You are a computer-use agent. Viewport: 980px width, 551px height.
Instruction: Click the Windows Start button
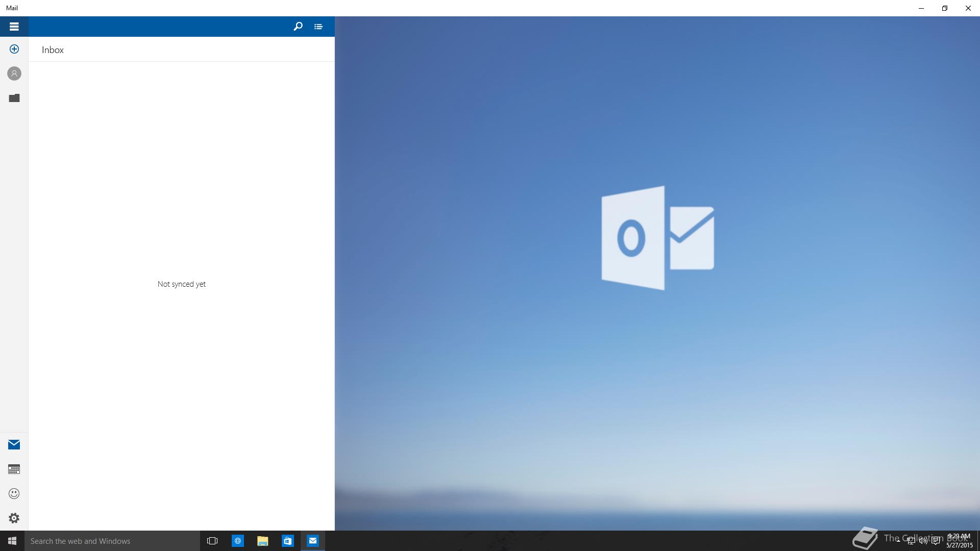click(x=12, y=541)
